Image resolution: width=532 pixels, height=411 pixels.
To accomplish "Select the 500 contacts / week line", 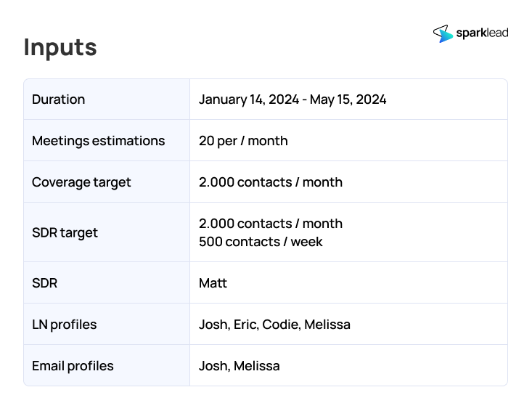I will [261, 242].
